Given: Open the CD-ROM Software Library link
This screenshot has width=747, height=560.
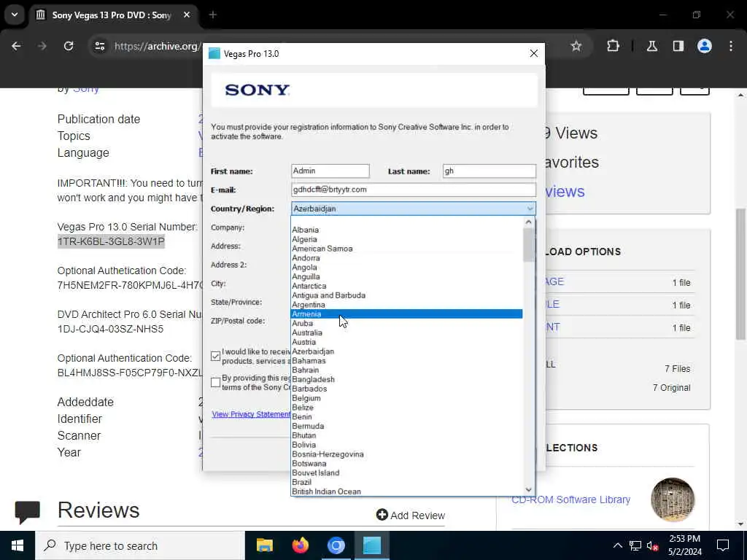Looking at the screenshot, I should [x=570, y=499].
